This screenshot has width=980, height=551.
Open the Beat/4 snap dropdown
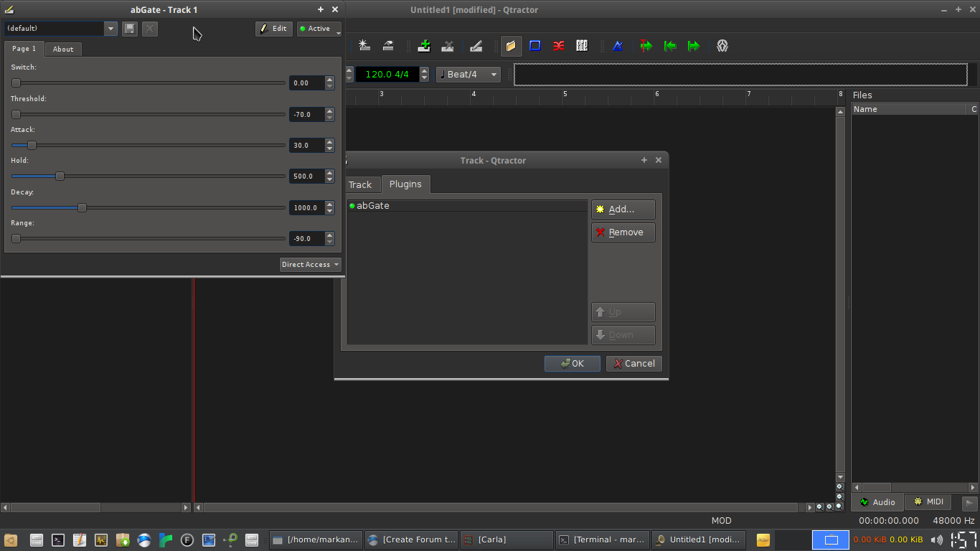click(x=468, y=75)
